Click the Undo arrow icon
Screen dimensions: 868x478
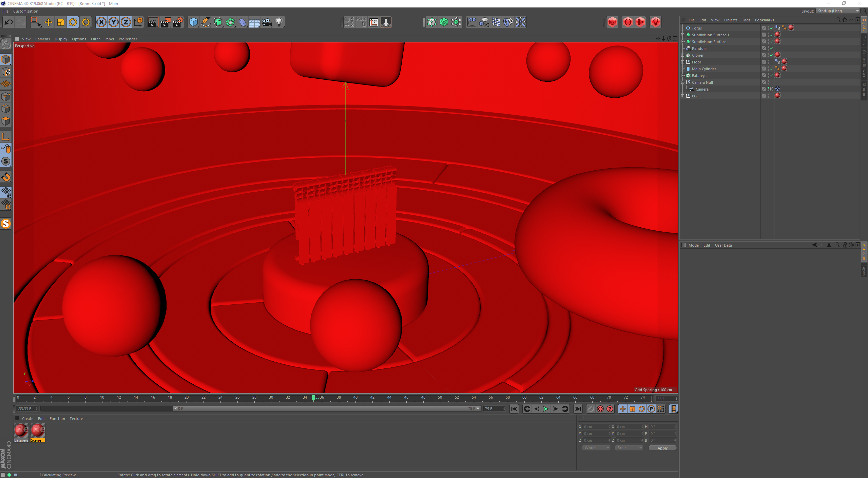8,22
